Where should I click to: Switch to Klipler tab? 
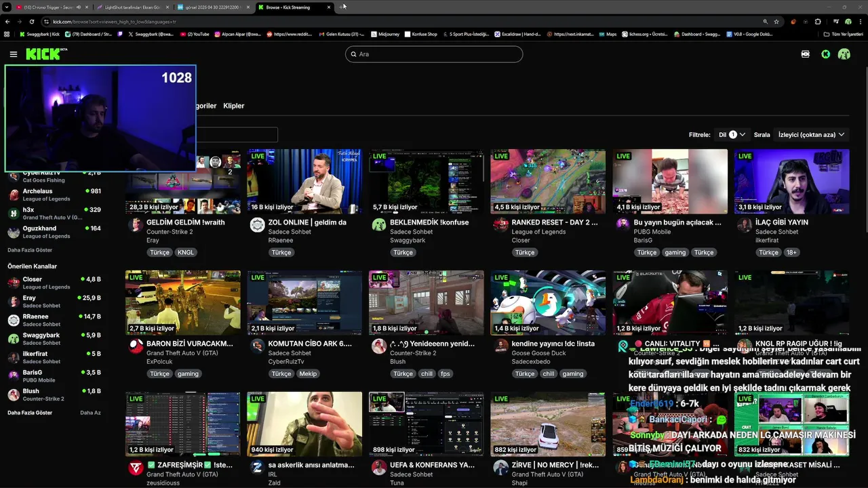point(233,106)
